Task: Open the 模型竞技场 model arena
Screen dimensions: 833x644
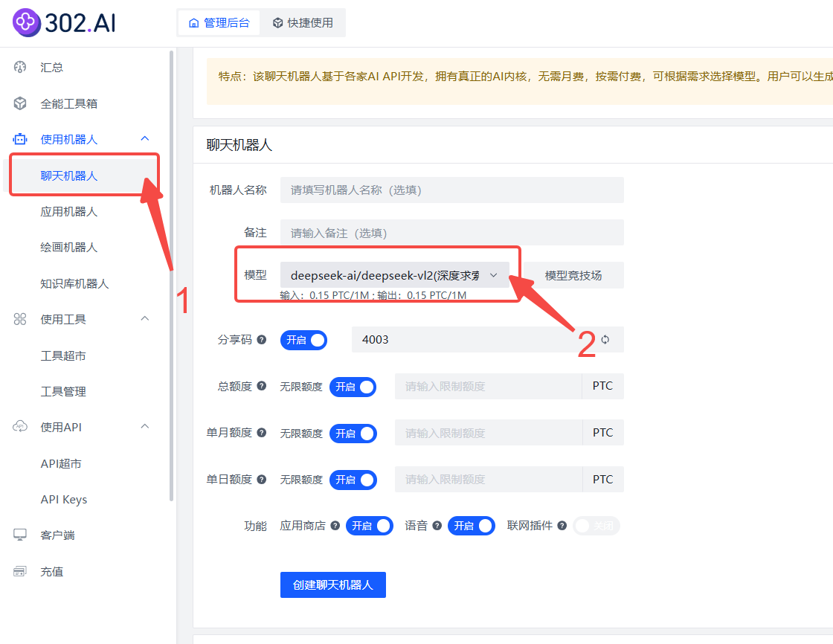Action: pyautogui.click(x=574, y=274)
